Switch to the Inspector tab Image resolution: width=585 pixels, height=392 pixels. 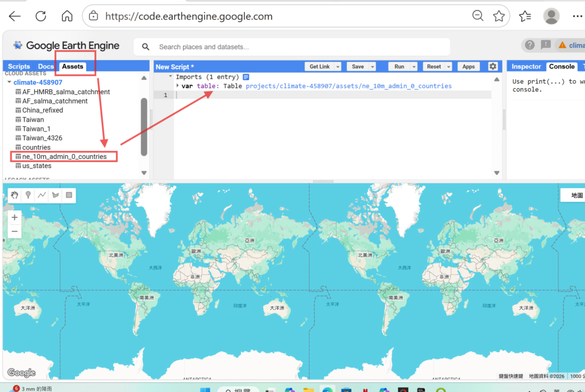(526, 66)
